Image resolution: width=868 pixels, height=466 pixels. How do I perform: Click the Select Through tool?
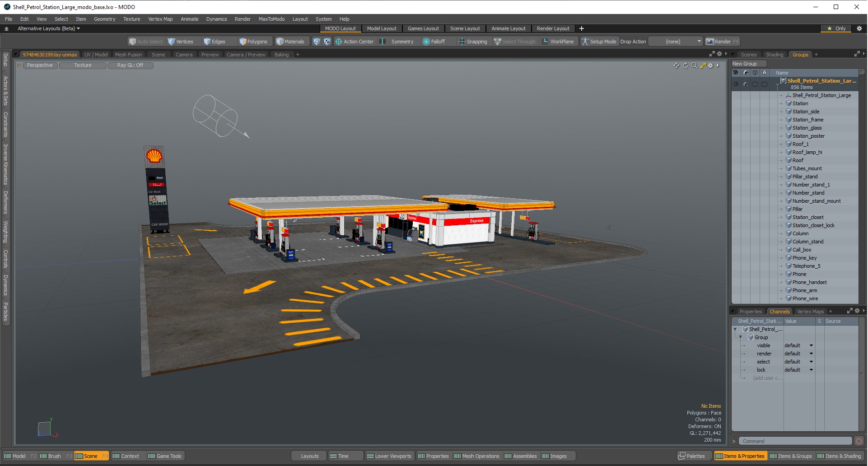515,42
